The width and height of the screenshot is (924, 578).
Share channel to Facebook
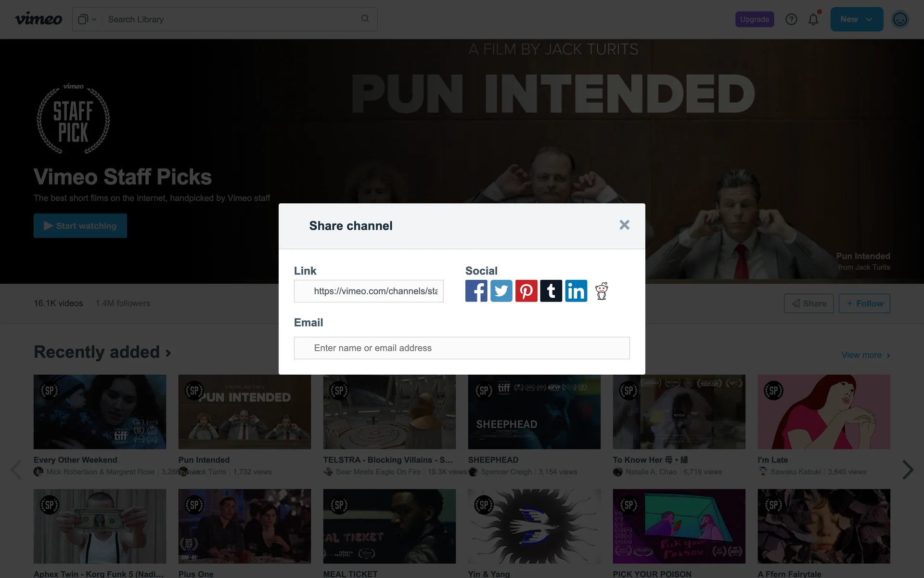click(x=476, y=291)
